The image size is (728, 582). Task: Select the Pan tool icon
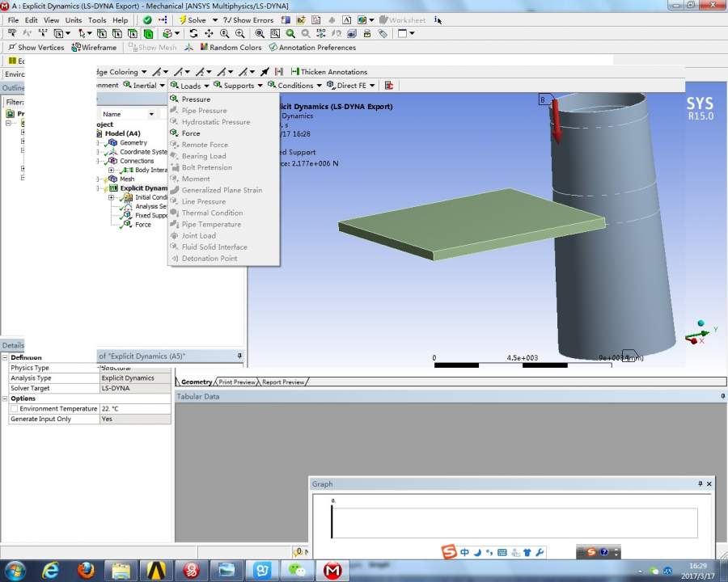point(209,34)
